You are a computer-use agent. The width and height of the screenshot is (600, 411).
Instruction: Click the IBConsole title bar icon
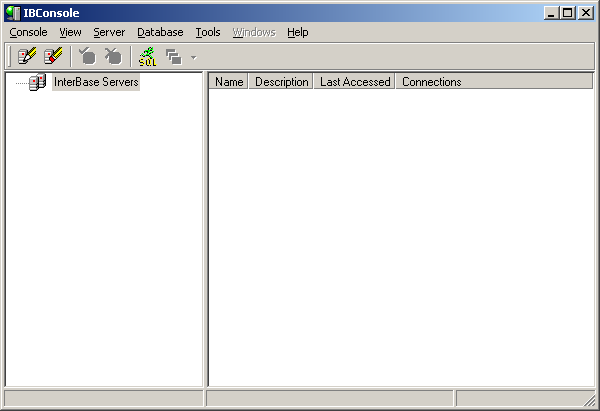pyautogui.click(x=13, y=13)
